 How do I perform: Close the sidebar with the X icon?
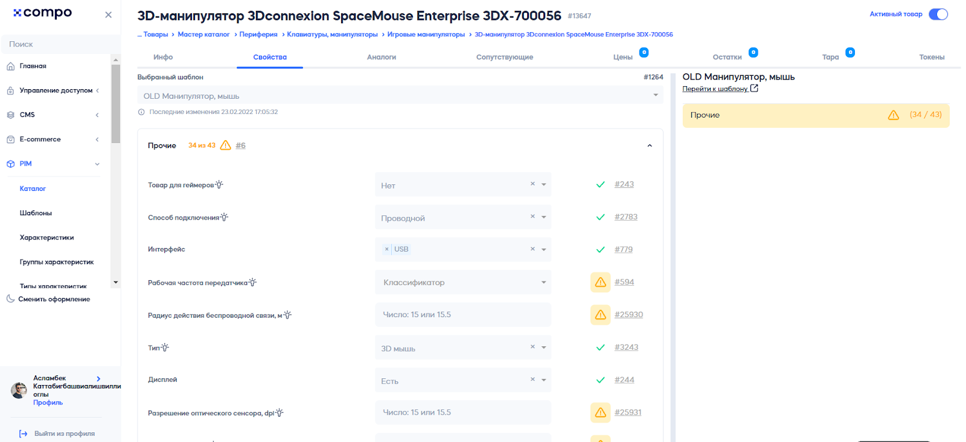tap(108, 15)
